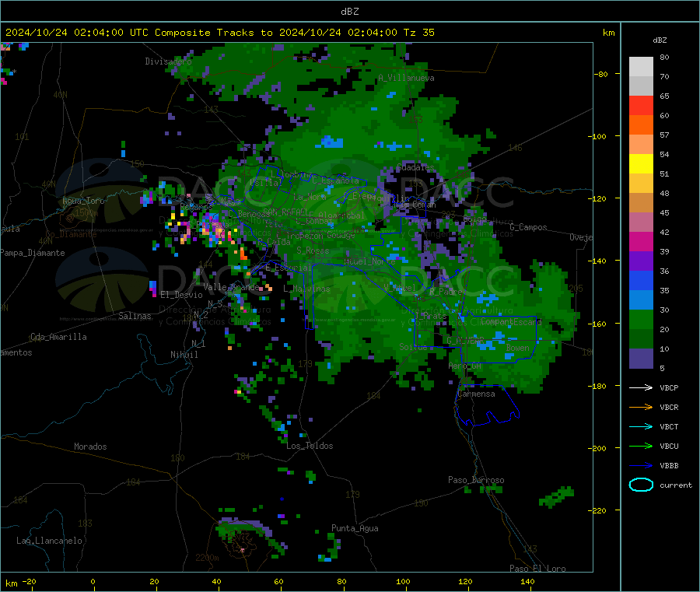The image size is (700, 592).
Task: Click the 'A_Villanueva' map label
Action: [x=406, y=78]
